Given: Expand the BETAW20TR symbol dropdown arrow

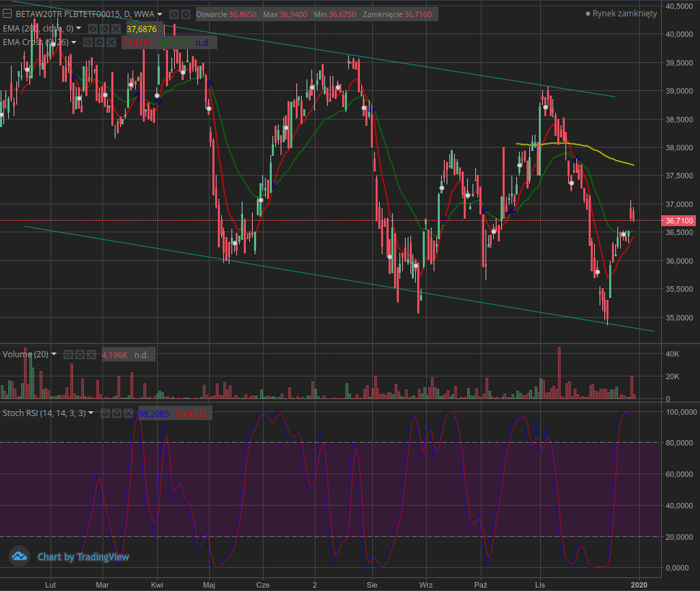Looking at the screenshot, I should (160, 14).
